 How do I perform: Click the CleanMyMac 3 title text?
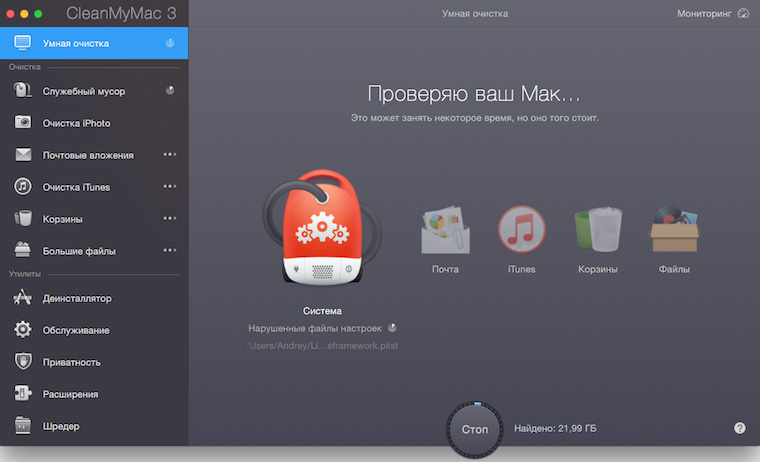[x=121, y=13]
